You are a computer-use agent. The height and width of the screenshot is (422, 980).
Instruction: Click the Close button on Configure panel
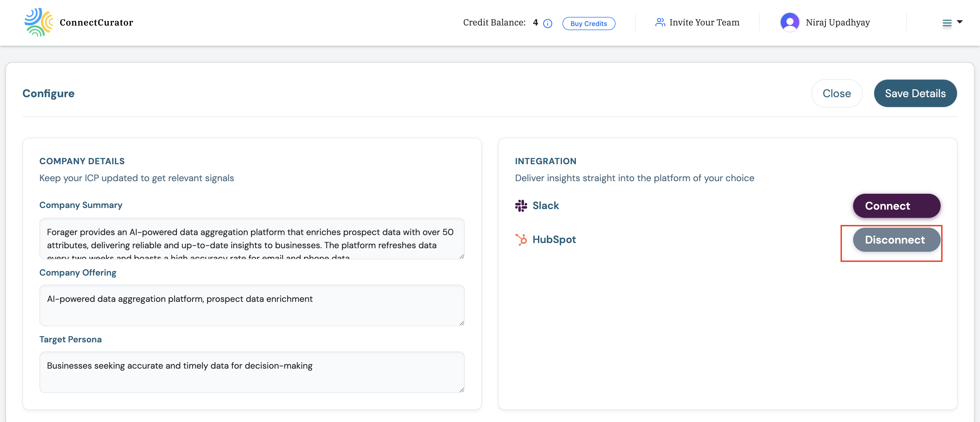tap(836, 93)
